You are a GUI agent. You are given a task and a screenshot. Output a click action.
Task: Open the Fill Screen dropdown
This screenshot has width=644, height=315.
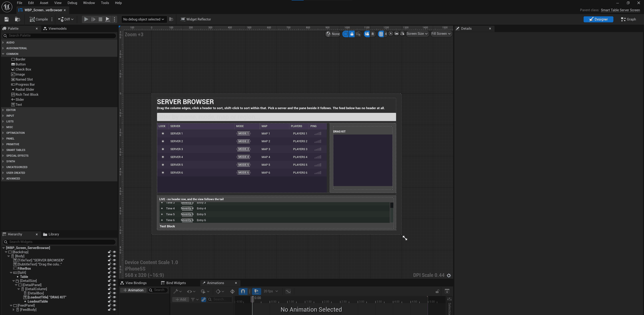(441, 34)
